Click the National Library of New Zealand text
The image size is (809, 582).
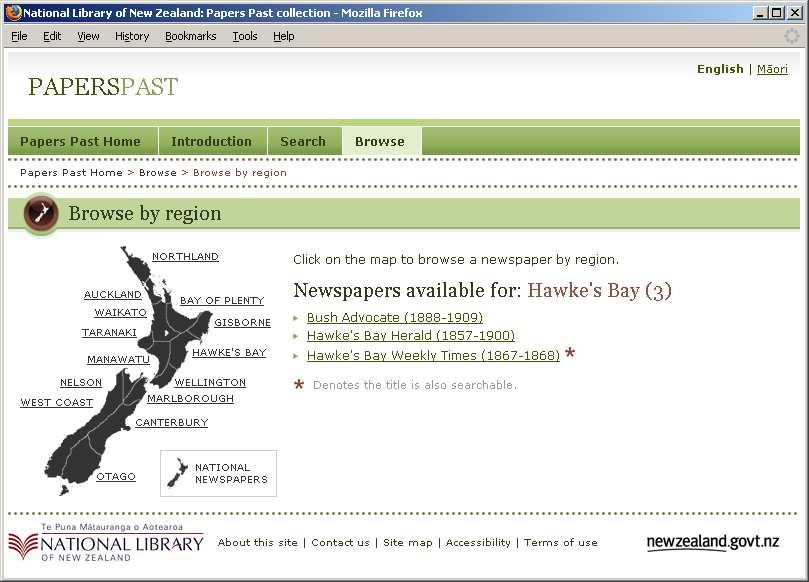coord(122,544)
